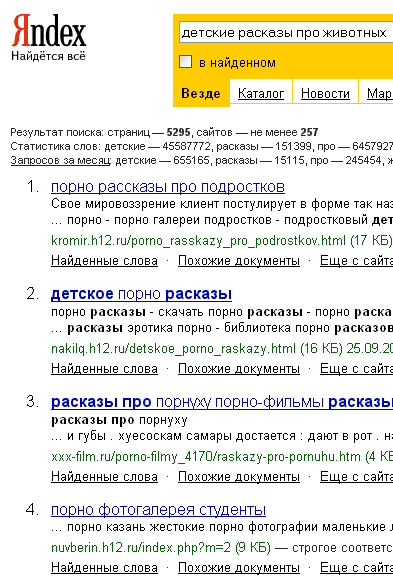Click 'Еще с сайта' under the third result
This screenshot has width=393, height=581.
[x=356, y=477]
